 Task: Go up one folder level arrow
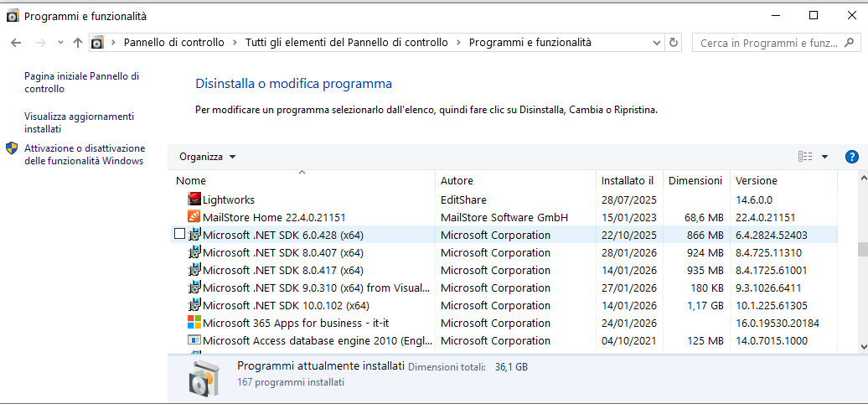pyautogui.click(x=78, y=43)
